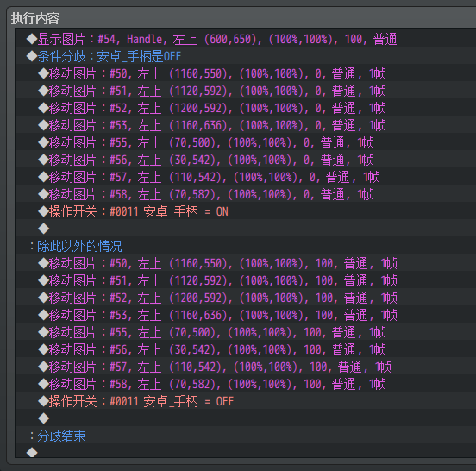Select 移动图片 #51 row with opacity 100
Image resolution: width=476 pixels, height=471 pixels.
tap(245, 280)
